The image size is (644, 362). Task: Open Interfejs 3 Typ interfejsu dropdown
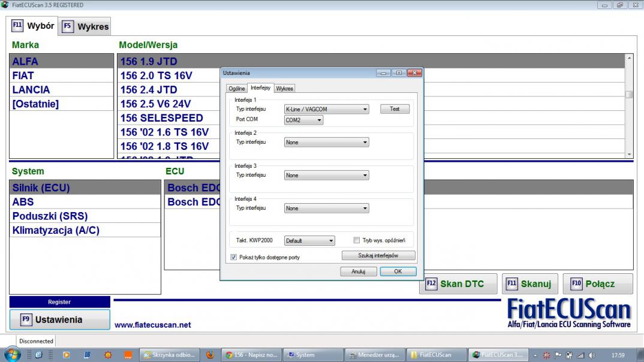coord(327,175)
